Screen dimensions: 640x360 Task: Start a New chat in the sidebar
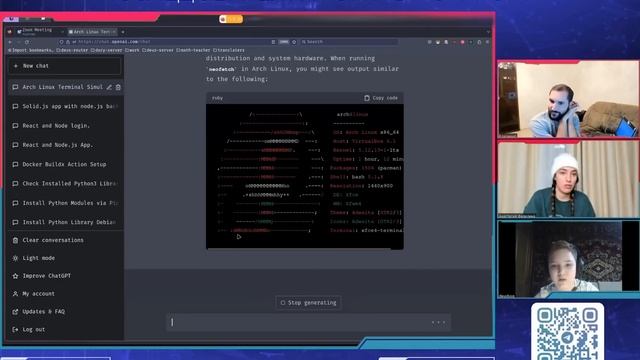tap(64, 66)
